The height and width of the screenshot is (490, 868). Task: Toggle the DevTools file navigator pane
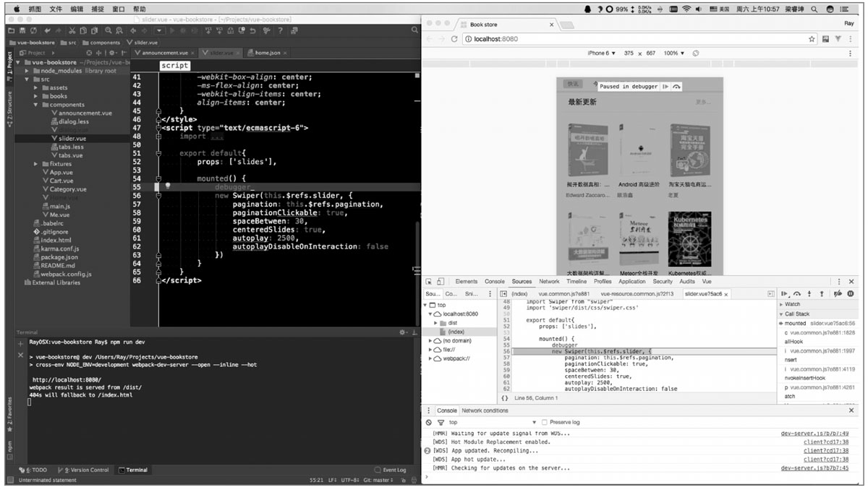pyautogui.click(x=503, y=294)
